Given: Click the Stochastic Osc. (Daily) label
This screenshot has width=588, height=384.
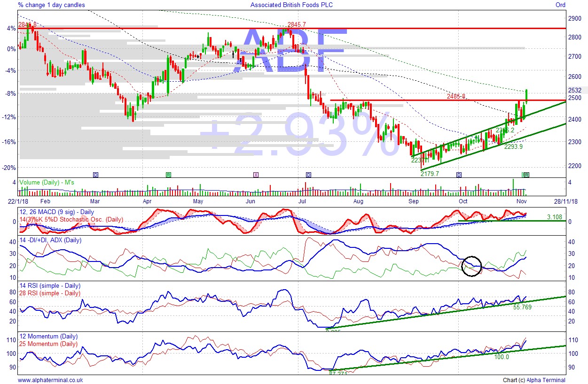Looking at the screenshot, I should tap(71, 219).
